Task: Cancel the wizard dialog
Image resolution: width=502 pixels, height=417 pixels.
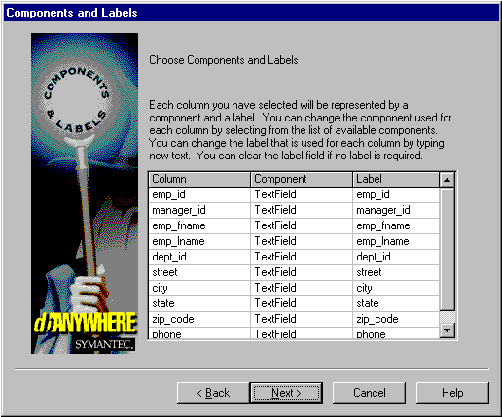Action: (x=369, y=393)
